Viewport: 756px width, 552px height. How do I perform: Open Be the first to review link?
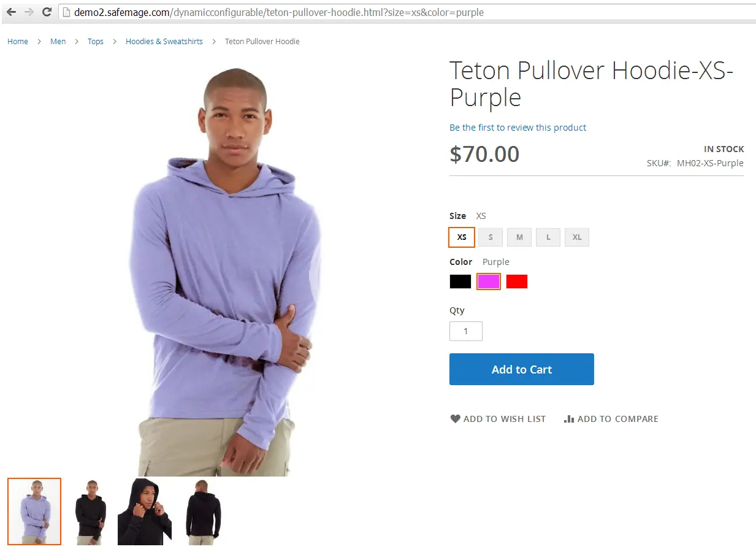tap(518, 128)
